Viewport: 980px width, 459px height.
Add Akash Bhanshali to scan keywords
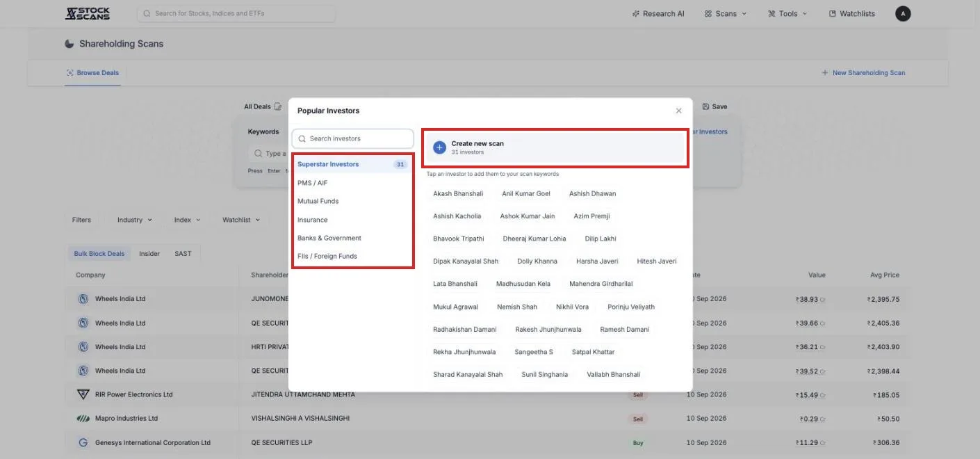pos(458,194)
